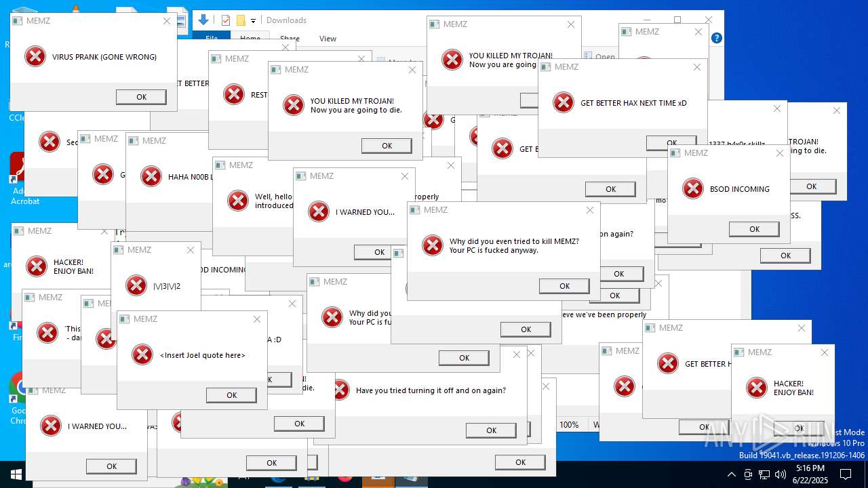Image resolution: width=868 pixels, height=488 pixels.
Task: Click New folder icon in Explorer quick access toolbar
Action: coord(241,20)
